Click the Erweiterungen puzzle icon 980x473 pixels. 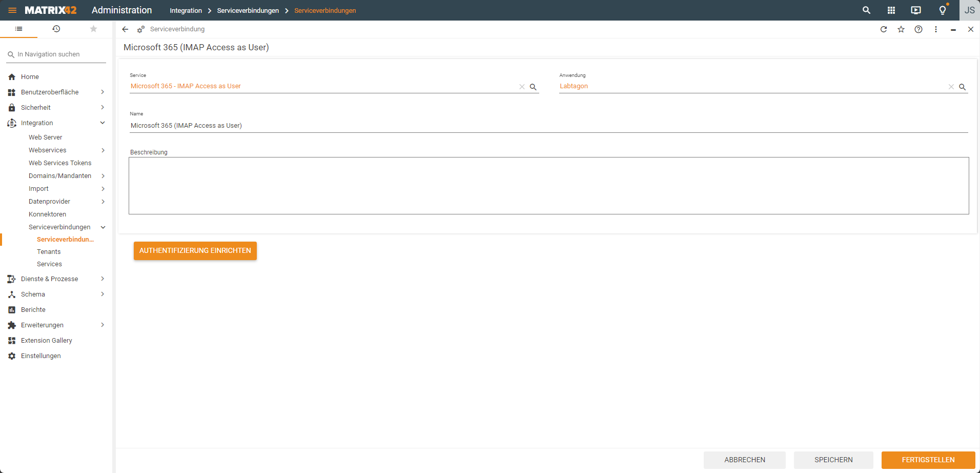(12, 325)
